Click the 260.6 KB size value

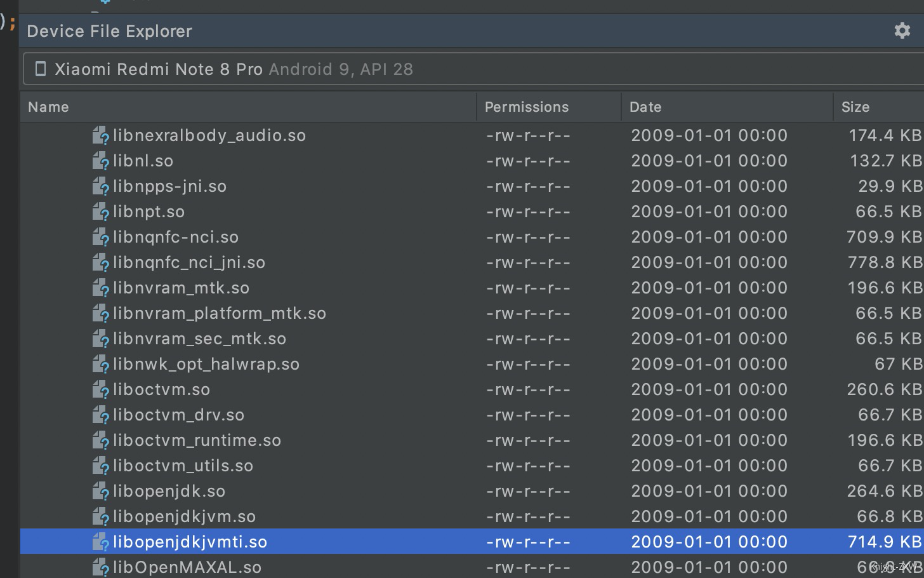tap(885, 389)
